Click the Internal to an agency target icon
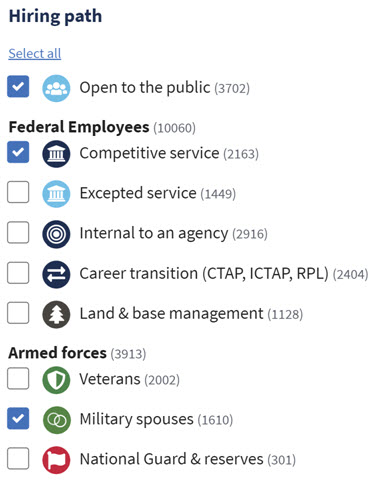This screenshot has height=488, width=375. coord(56,234)
